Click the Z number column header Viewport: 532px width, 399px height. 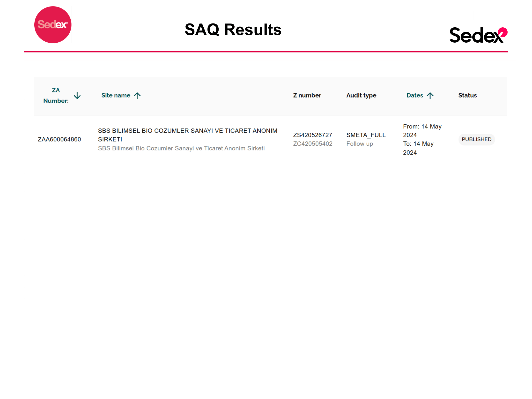click(307, 95)
